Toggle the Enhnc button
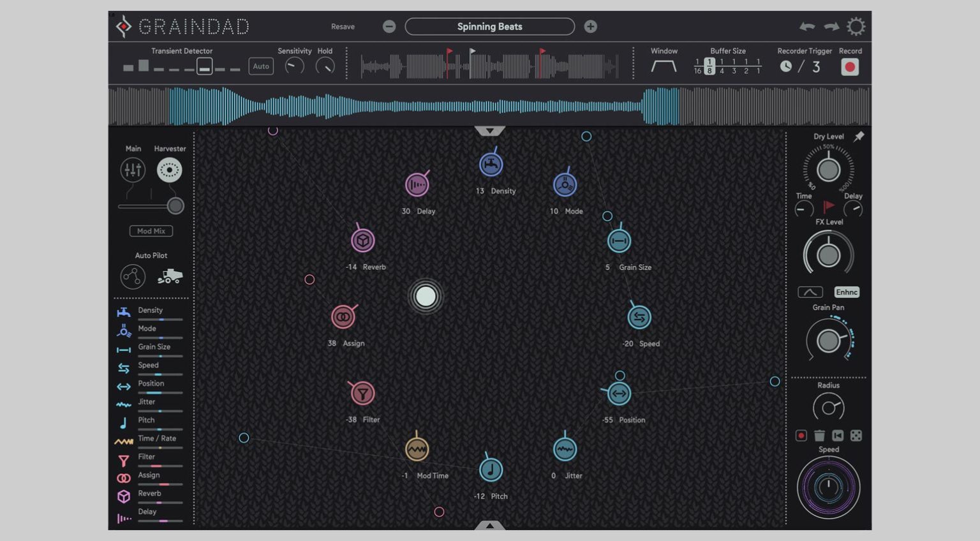The height and width of the screenshot is (541, 980). coord(847,292)
